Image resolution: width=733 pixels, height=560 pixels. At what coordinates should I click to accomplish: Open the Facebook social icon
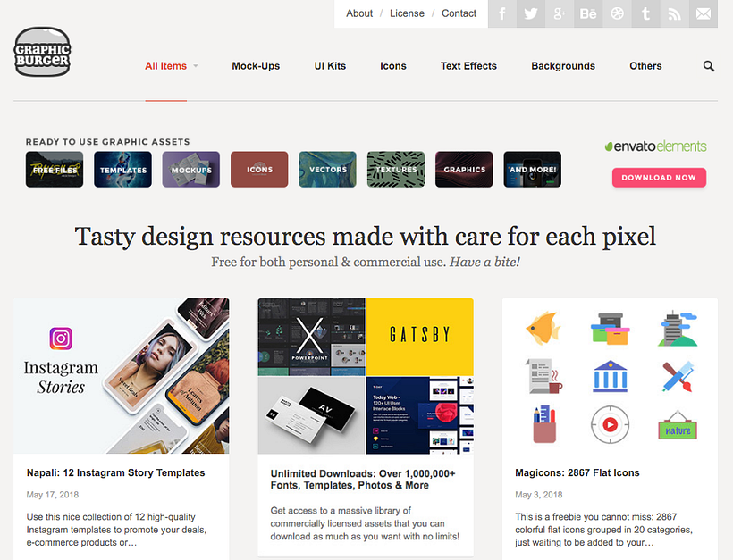tap(502, 13)
